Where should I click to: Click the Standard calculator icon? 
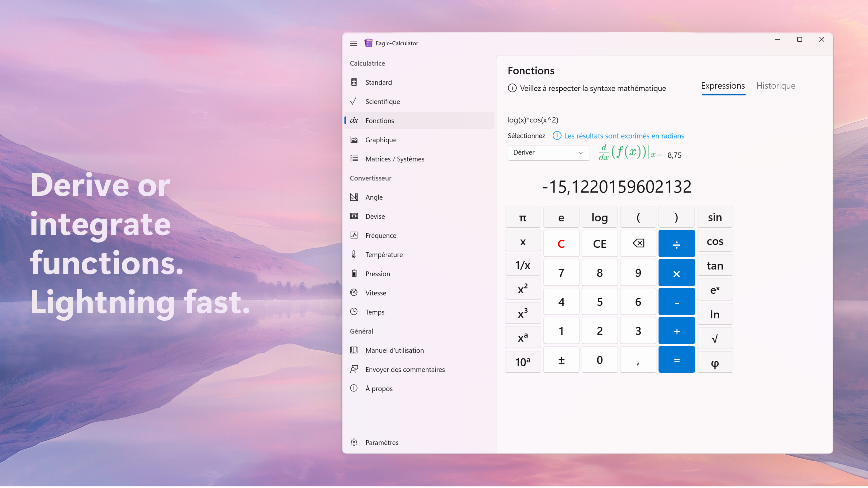pyautogui.click(x=354, y=82)
